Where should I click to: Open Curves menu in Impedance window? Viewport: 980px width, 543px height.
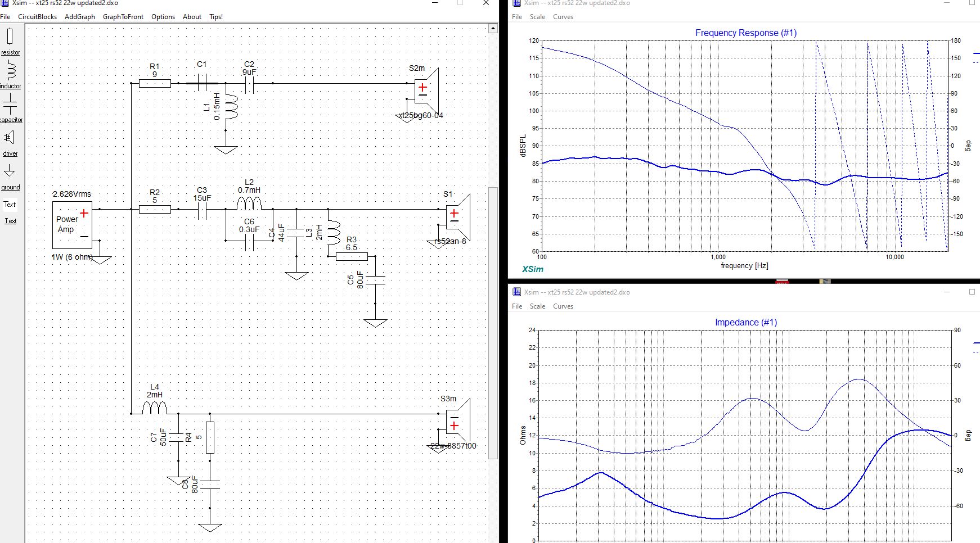[x=563, y=306]
